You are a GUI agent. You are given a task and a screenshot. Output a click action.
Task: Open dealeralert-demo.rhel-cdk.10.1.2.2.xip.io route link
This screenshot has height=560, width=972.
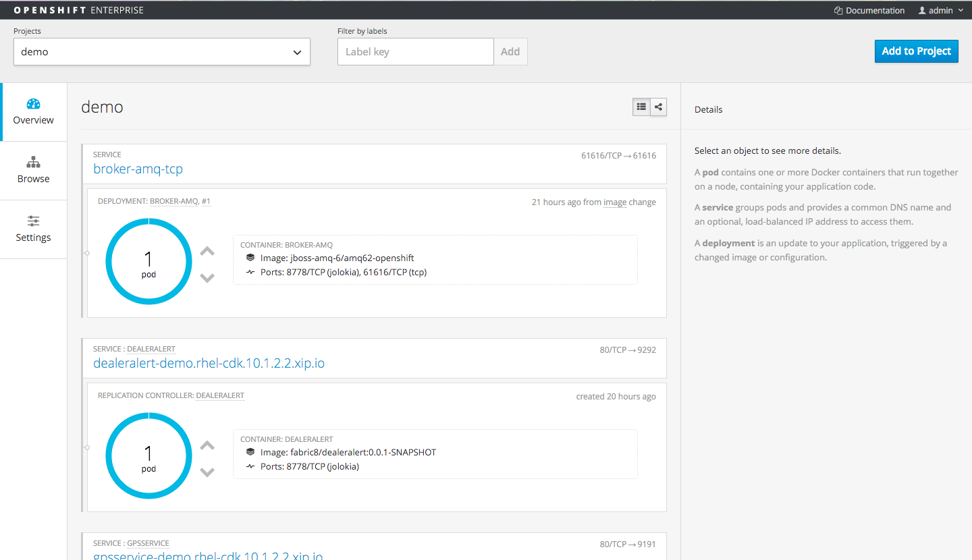coord(209,363)
